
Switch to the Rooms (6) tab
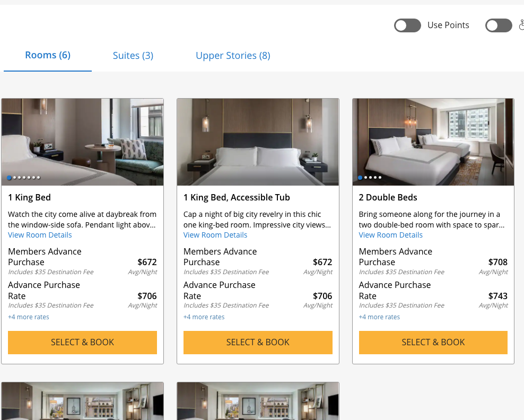point(48,55)
